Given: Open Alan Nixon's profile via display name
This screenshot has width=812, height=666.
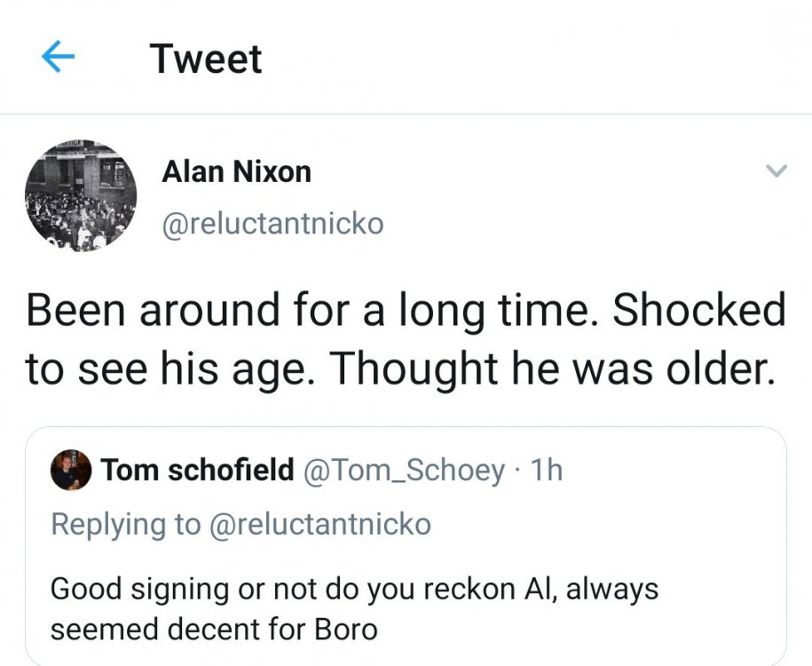Looking at the screenshot, I should (x=236, y=172).
